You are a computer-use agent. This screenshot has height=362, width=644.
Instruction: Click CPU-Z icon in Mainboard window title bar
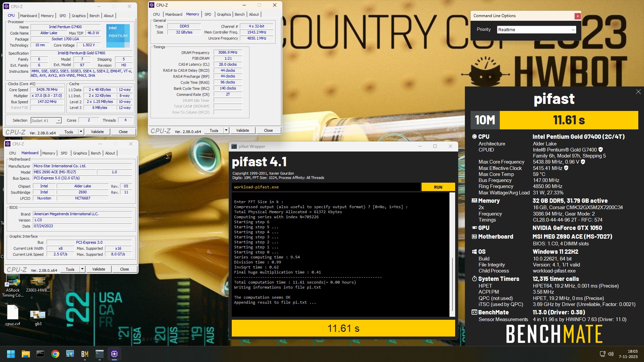coord(8,144)
